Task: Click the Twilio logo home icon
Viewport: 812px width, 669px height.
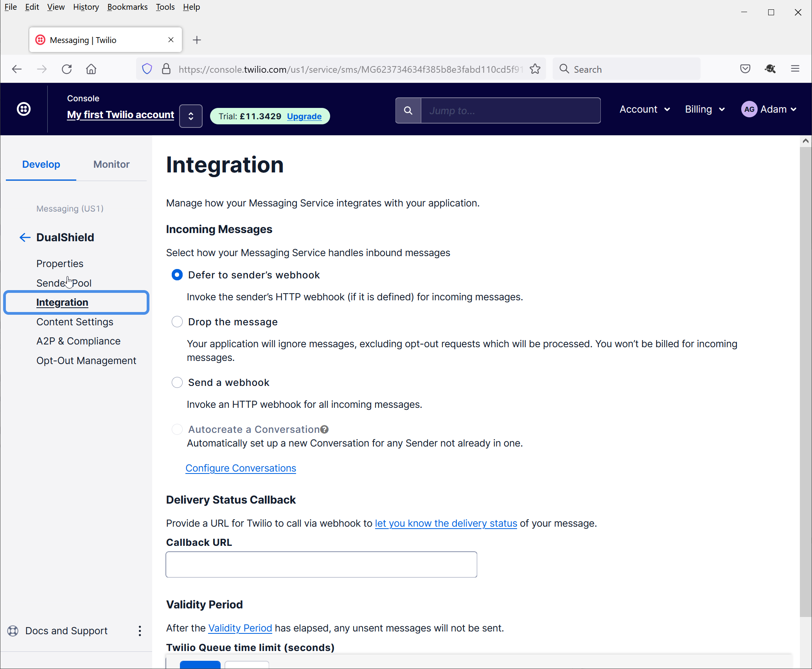Action: 24,109
